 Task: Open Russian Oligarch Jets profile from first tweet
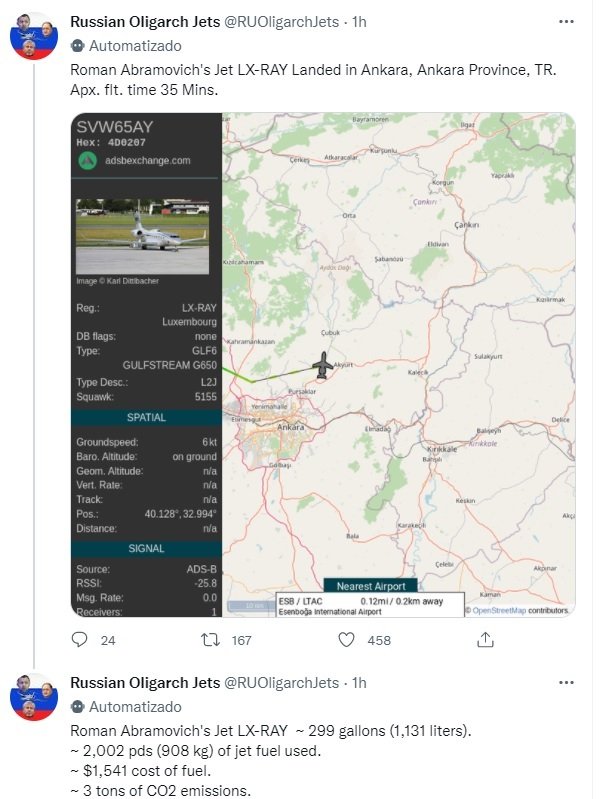[145, 21]
